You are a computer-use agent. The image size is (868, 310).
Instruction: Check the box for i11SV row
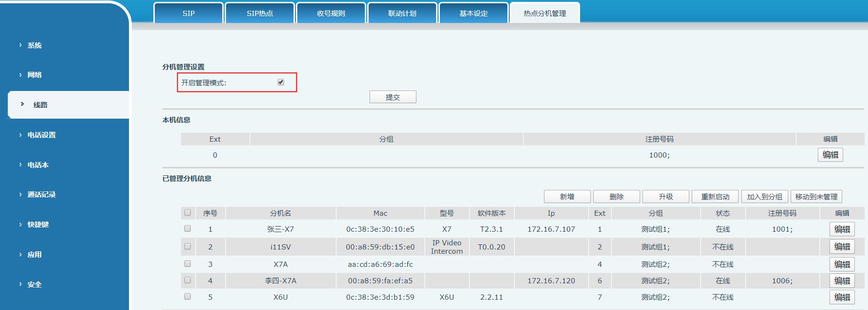pyautogui.click(x=188, y=246)
